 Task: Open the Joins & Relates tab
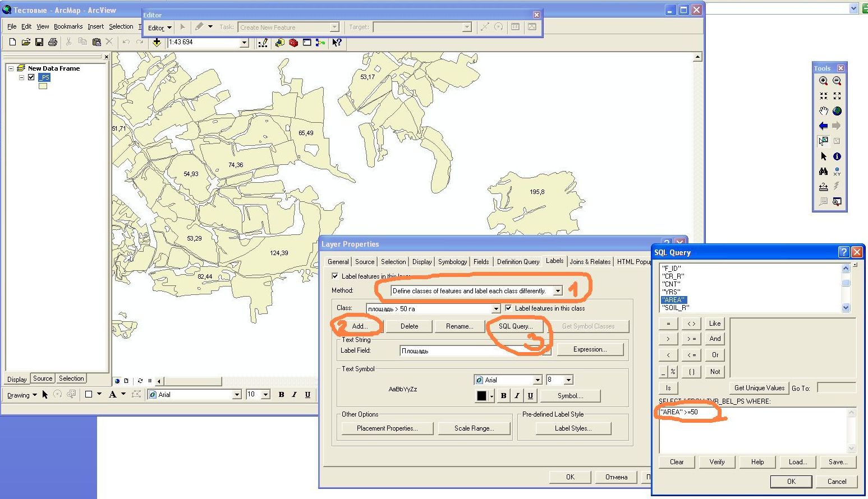pyautogui.click(x=590, y=262)
